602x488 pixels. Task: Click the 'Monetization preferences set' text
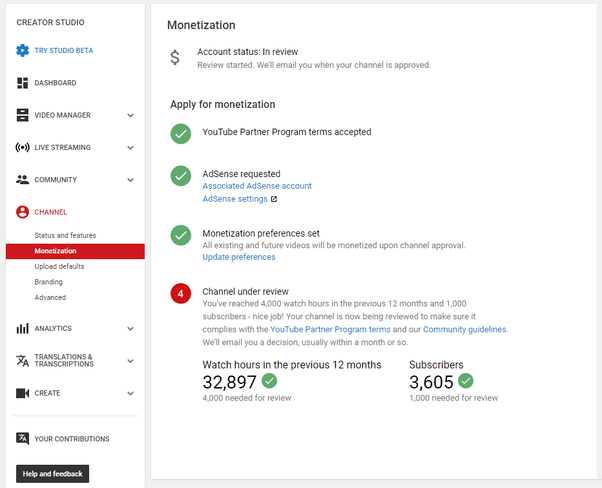[x=261, y=233]
